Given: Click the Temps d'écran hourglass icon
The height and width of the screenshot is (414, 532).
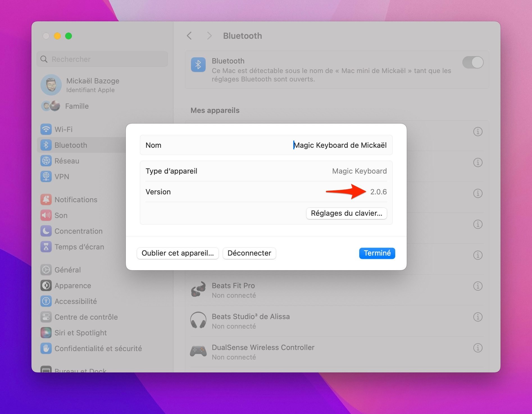Looking at the screenshot, I should coord(46,247).
